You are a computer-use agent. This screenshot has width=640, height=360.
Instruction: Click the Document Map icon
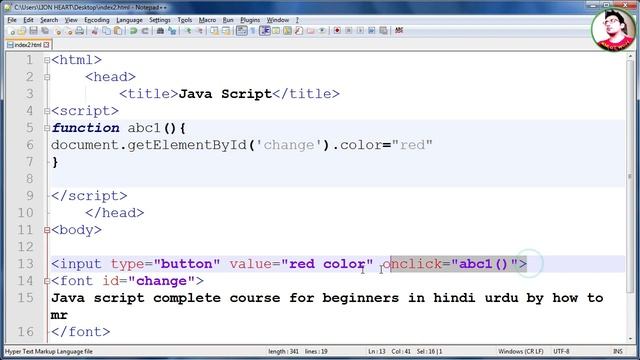(x=287, y=31)
